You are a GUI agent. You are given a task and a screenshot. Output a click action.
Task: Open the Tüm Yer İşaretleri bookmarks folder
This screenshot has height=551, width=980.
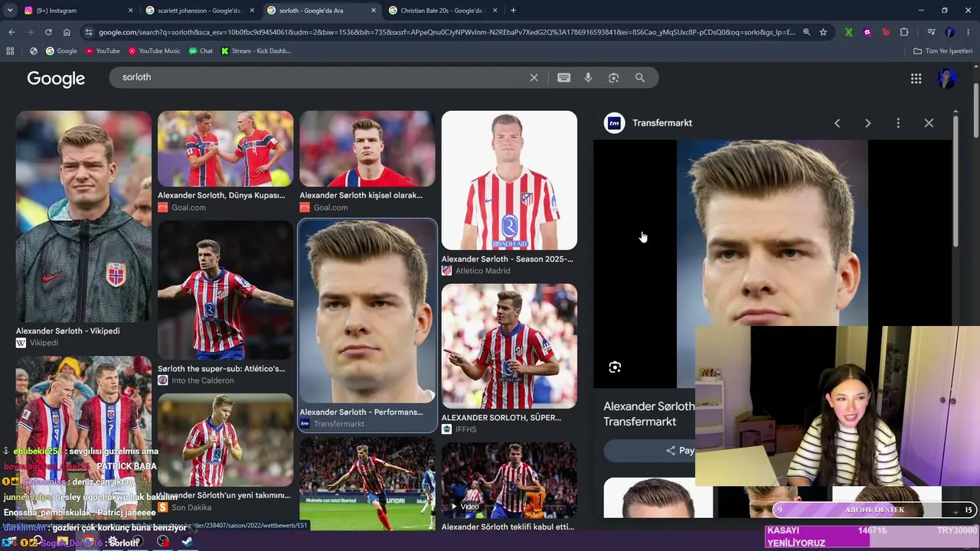tap(943, 51)
